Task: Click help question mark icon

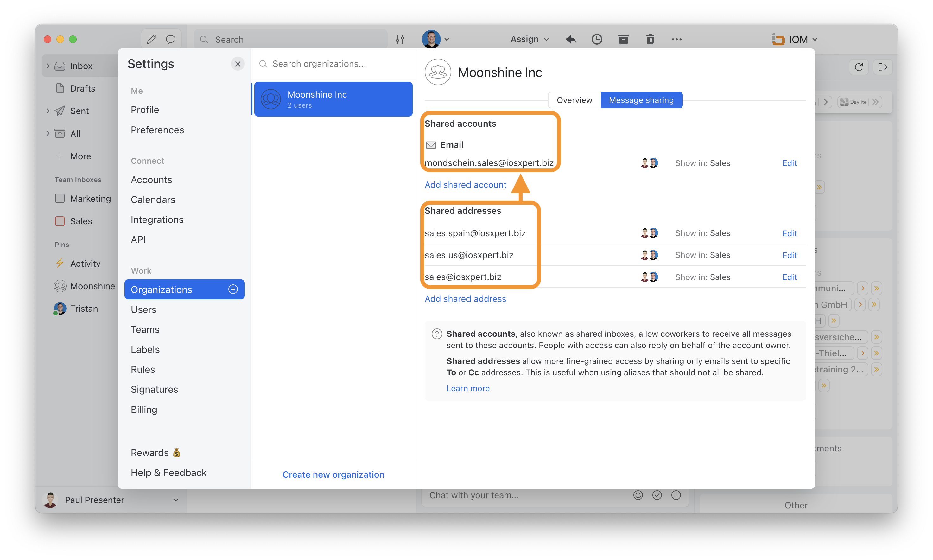Action: point(437,334)
